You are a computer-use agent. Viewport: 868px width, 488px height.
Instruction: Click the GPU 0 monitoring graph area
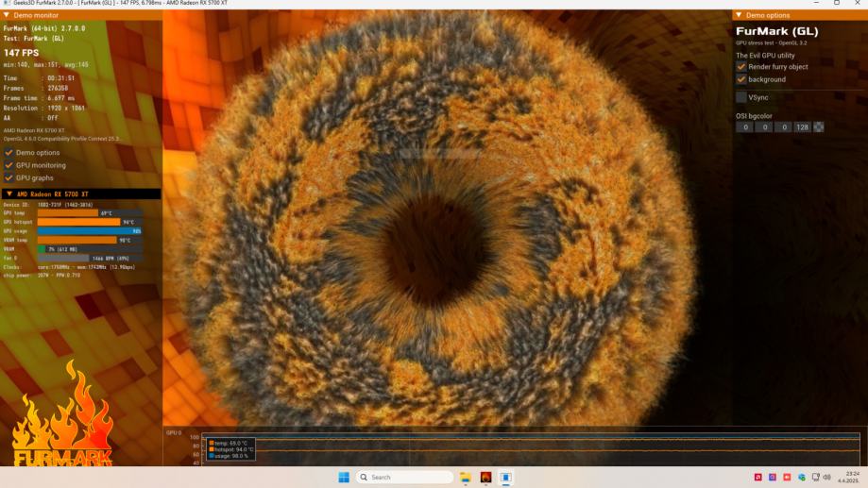pyautogui.click(x=530, y=449)
